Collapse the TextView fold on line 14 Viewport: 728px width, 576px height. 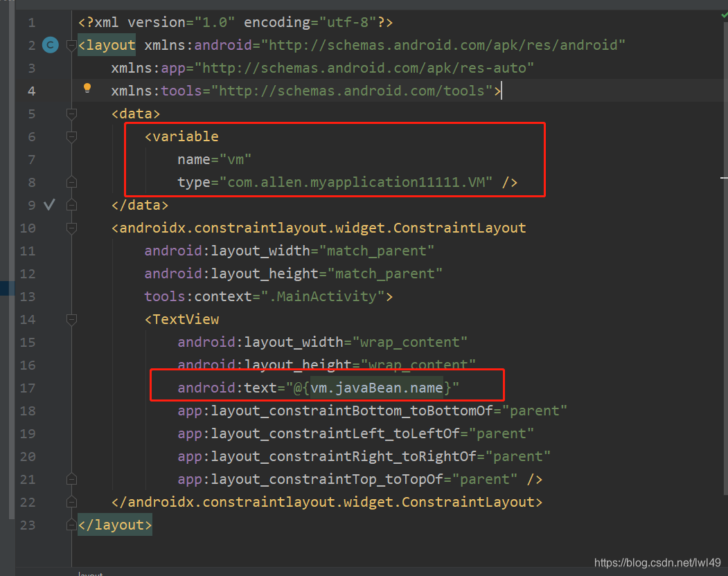tap(71, 319)
